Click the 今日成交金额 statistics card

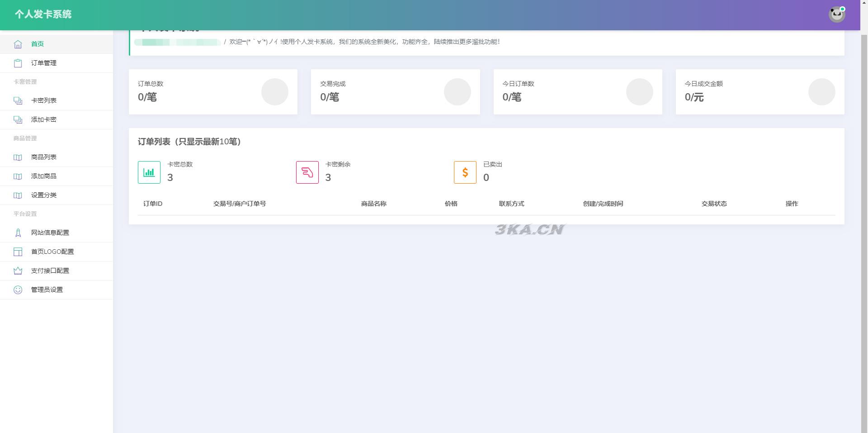coord(759,92)
